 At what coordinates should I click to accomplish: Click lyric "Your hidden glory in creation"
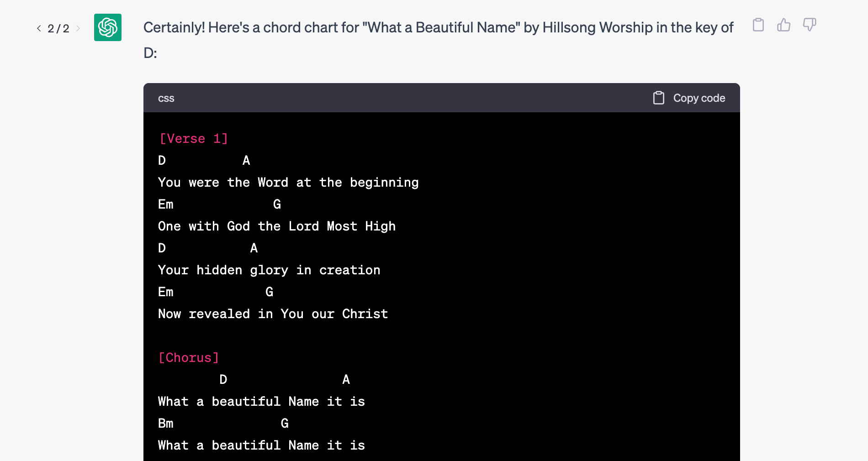269,270
